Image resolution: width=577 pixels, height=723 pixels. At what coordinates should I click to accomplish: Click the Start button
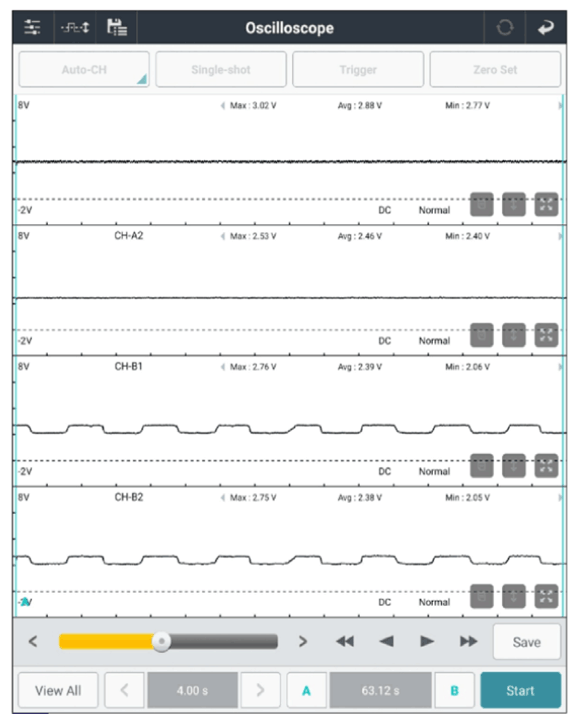(x=521, y=690)
